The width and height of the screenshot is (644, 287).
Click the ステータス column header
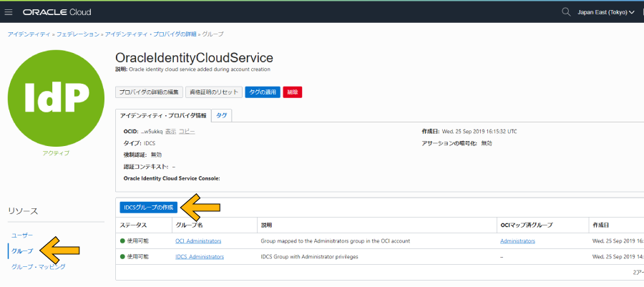(x=133, y=225)
